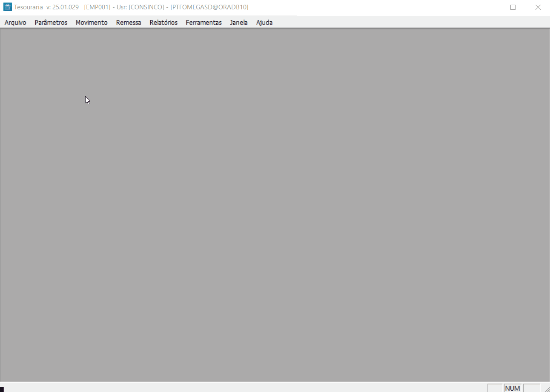Maximize the Tesouraria window
Viewport: 550px width, 392px height.
pyautogui.click(x=513, y=7)
